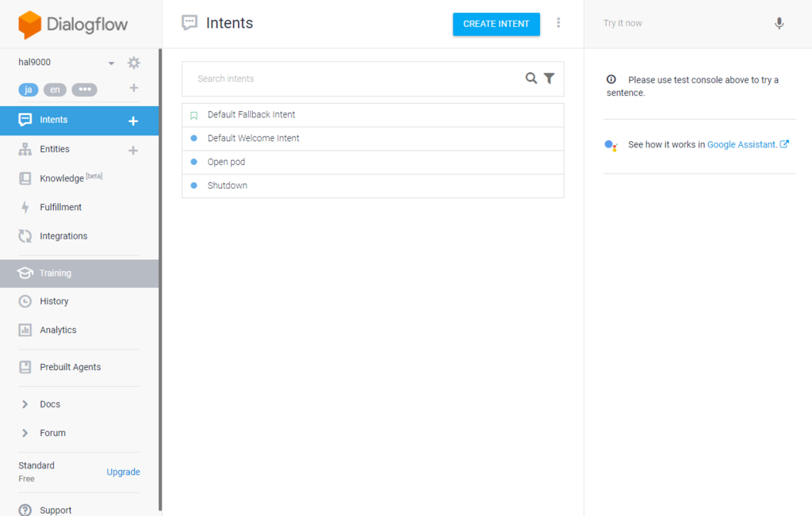Image resolution: width=812 pixels, height=516 pixels.
Task: Open the Shutdown intent
Action: pos(373,185)
